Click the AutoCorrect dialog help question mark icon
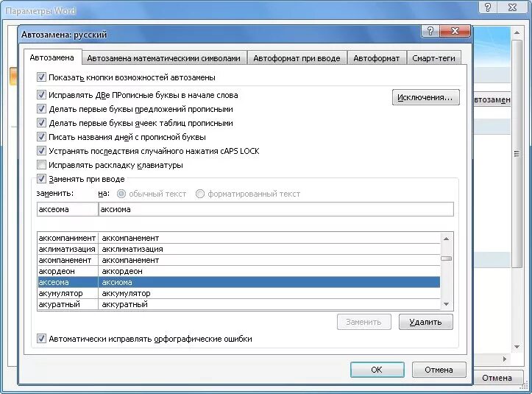Image resolution: width=532 pixels, height=394 pixels. [430, 31]
